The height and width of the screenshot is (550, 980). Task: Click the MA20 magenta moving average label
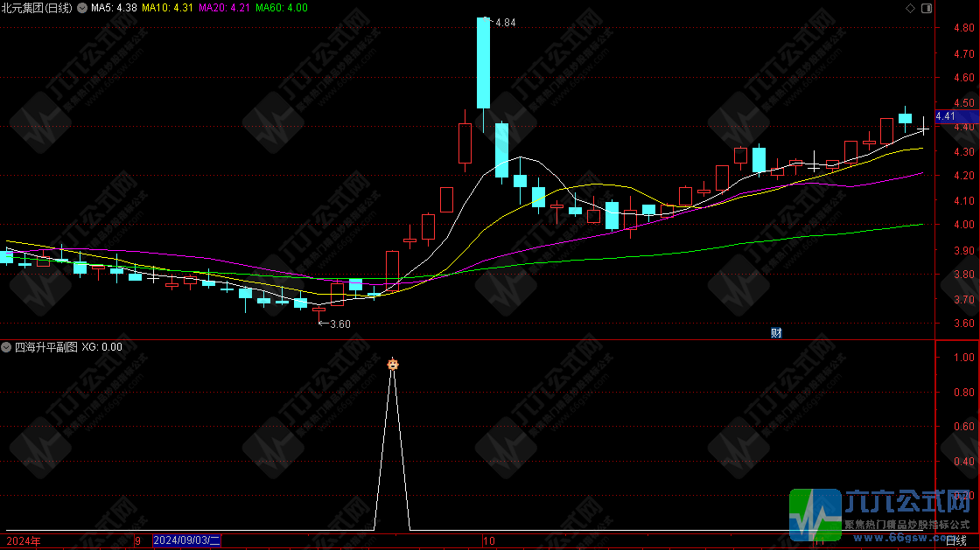click(225, 8)
